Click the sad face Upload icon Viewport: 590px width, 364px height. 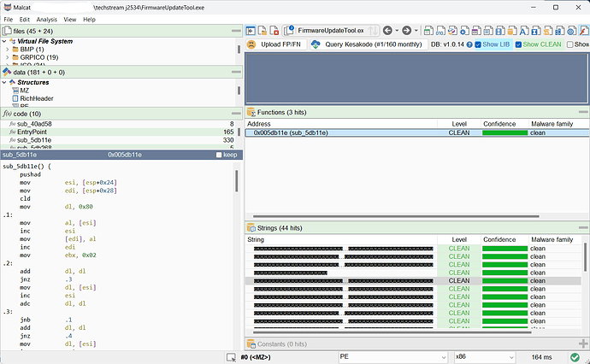[x=251, y=44]
